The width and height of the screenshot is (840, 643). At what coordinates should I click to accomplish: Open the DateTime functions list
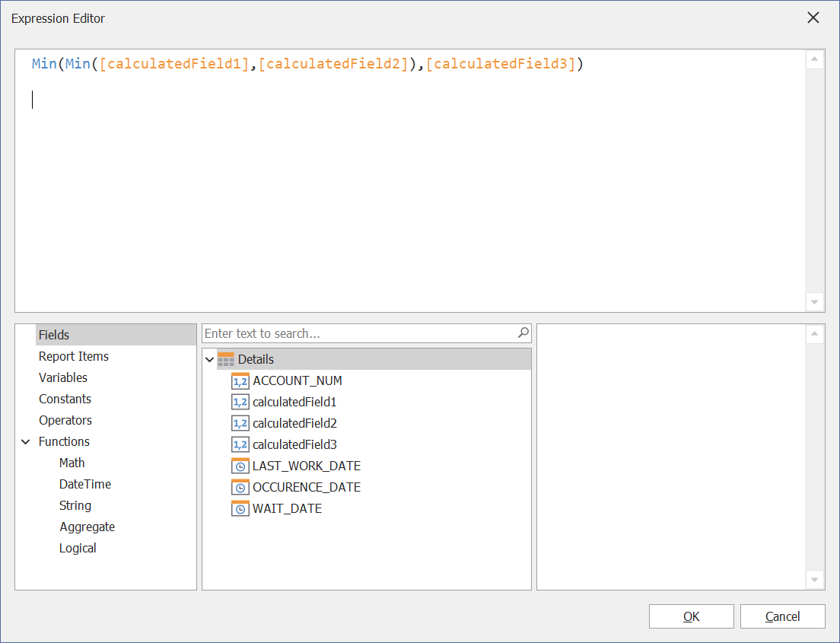84,484
